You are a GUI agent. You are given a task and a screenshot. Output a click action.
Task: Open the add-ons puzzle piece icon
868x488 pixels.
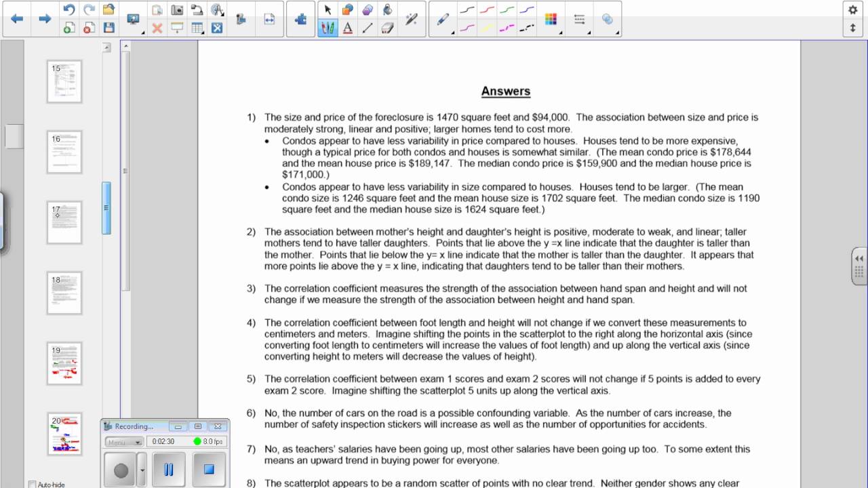pyautogui.click(x=300, y=19)
